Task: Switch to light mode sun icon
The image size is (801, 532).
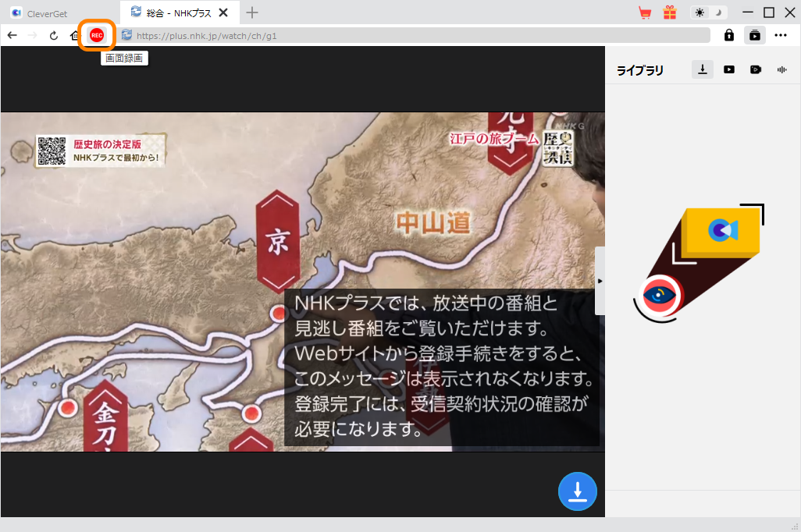Action: pyautogui.click(x=700, y=12)
